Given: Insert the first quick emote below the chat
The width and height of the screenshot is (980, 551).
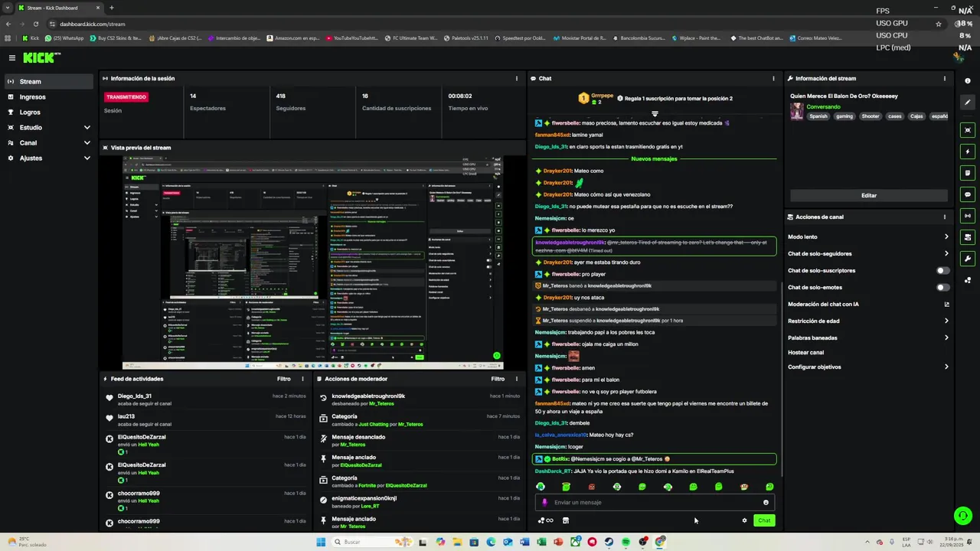Looking at the screenshot, I should tap(541, 487).
